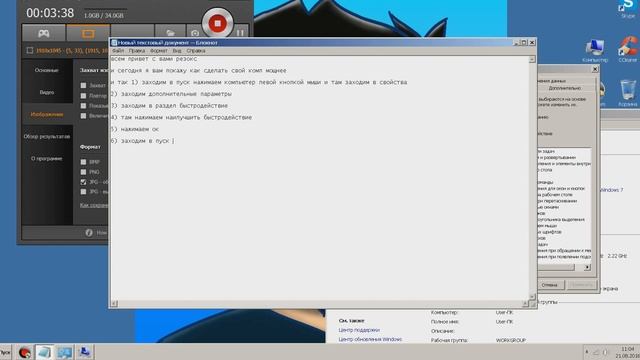Click the volume icon in system tray
640x360 pixels.
pos(605,352)
